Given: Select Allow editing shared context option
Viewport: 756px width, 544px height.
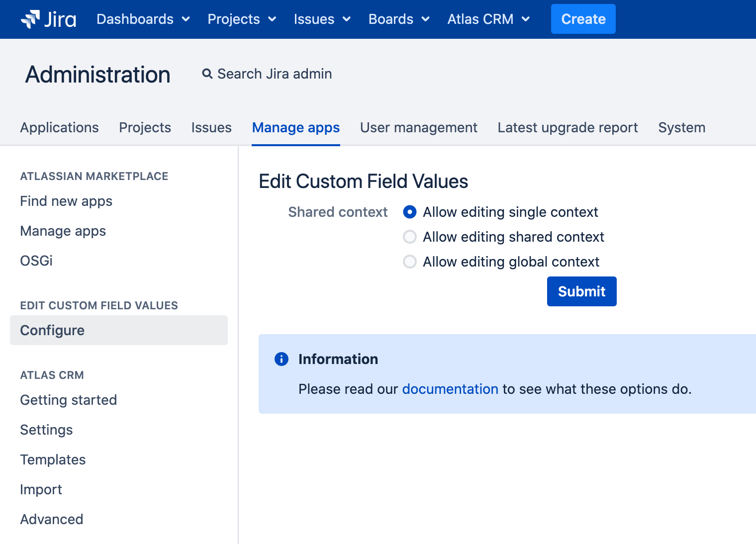Looking at the screenshot, I should pos(410,237).
